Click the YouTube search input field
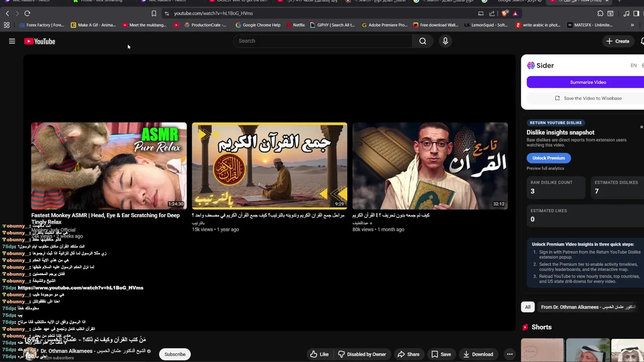 323,41
